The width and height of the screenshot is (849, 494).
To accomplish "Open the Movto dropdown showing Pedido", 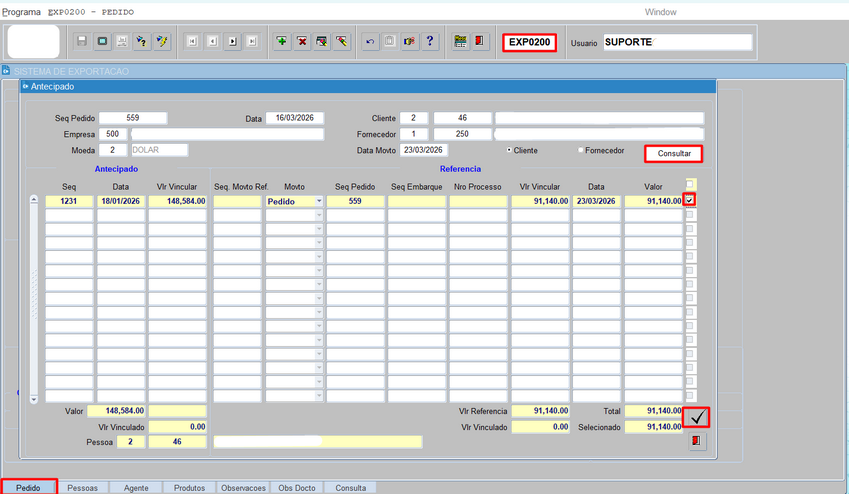I will [x=319, y=201].
